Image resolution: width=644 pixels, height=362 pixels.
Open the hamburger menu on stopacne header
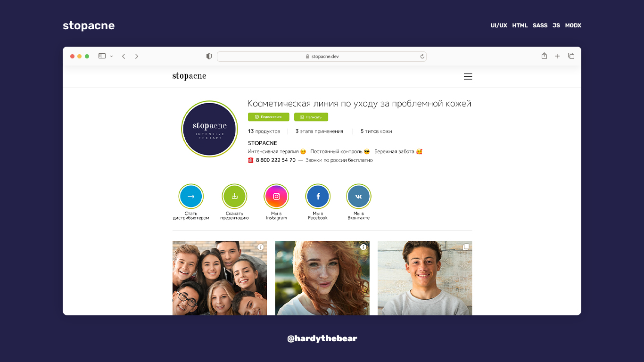(x=468, y=76)
